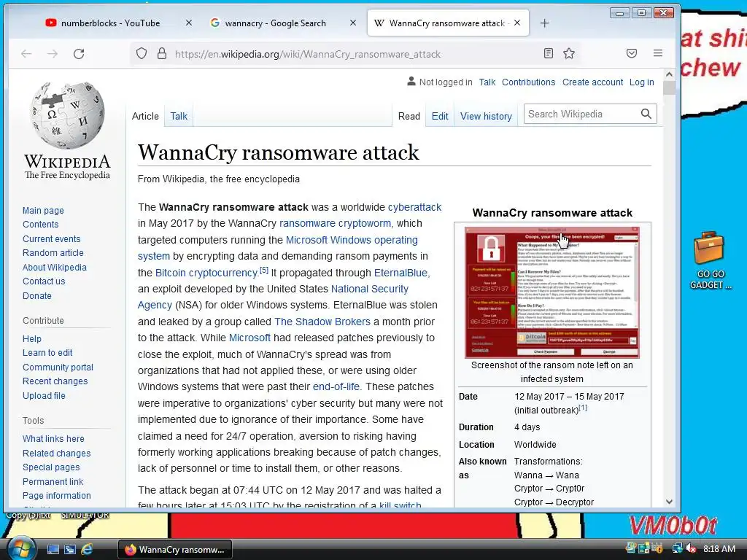Open the ransom note screenshot thumbnail

[552, 292]
